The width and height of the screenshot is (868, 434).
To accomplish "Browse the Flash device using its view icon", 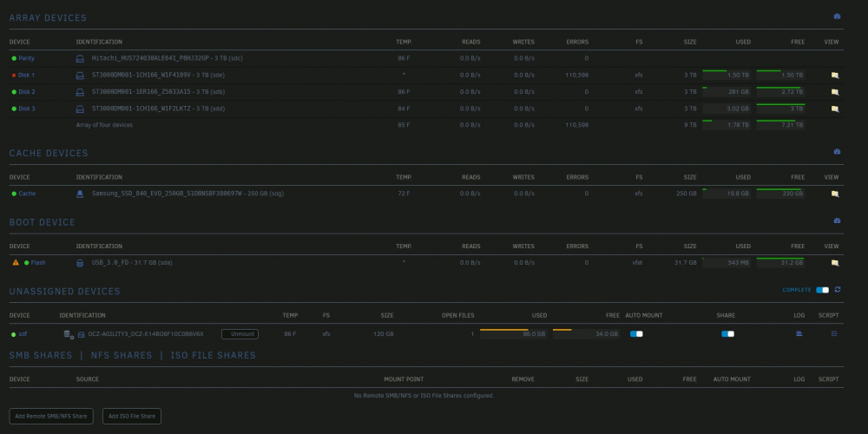I will tap(835, 263).
